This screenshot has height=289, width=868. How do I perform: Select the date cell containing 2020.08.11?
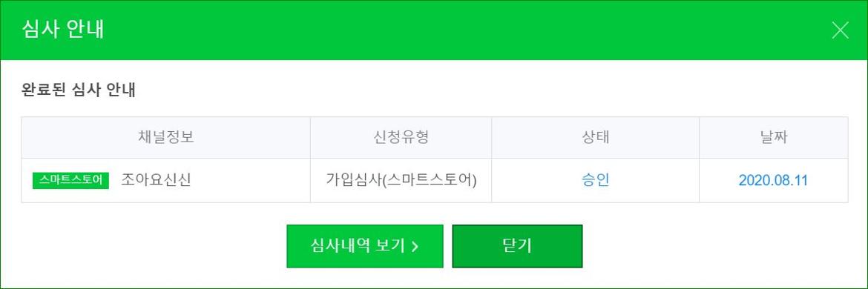773,180
